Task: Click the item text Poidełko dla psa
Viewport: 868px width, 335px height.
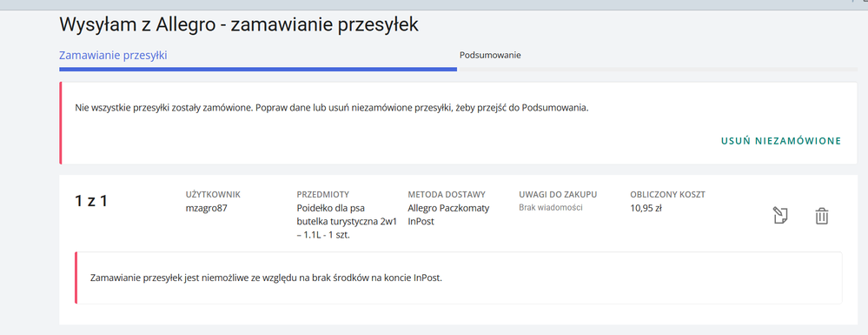Action: tap(347, 221)
